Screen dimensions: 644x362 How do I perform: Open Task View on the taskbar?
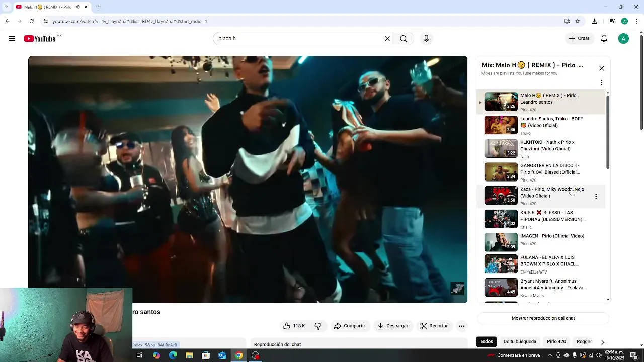139,355
